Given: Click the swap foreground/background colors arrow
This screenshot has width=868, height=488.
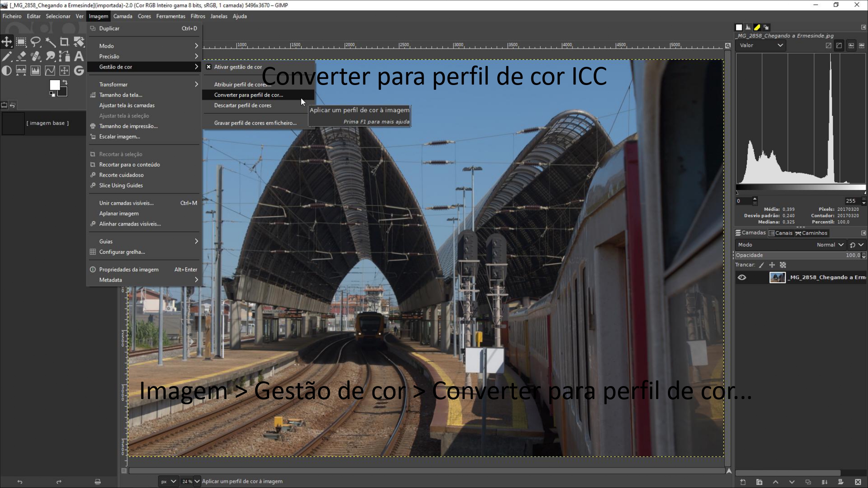Looking at the screenshot, I should tap(65, 82).
